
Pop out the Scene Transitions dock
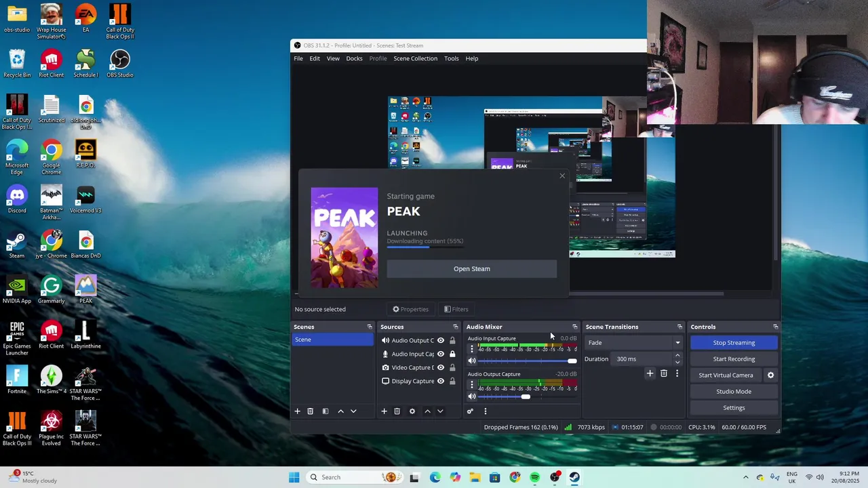click(679, 327)
